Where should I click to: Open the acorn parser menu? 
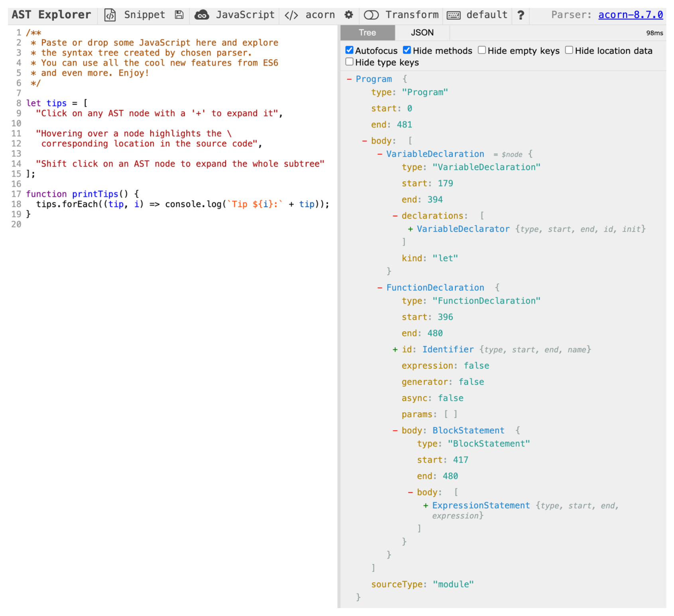[320, 15]
